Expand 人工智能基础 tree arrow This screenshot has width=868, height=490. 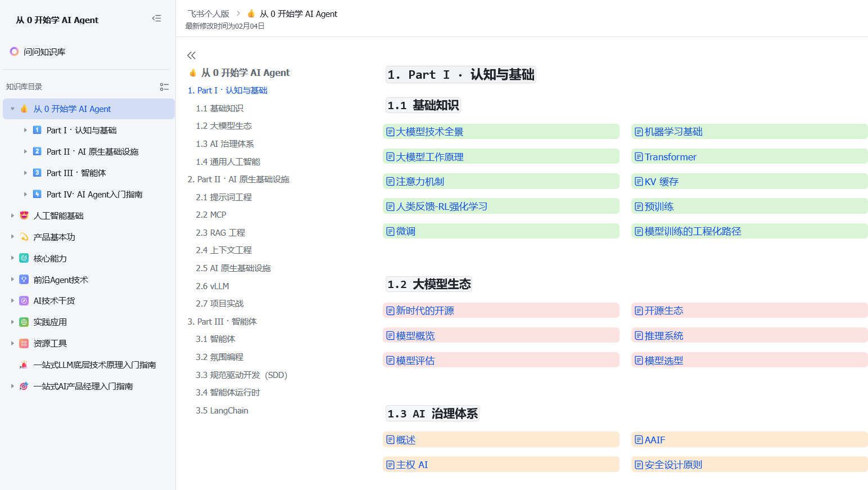(12, 215)
